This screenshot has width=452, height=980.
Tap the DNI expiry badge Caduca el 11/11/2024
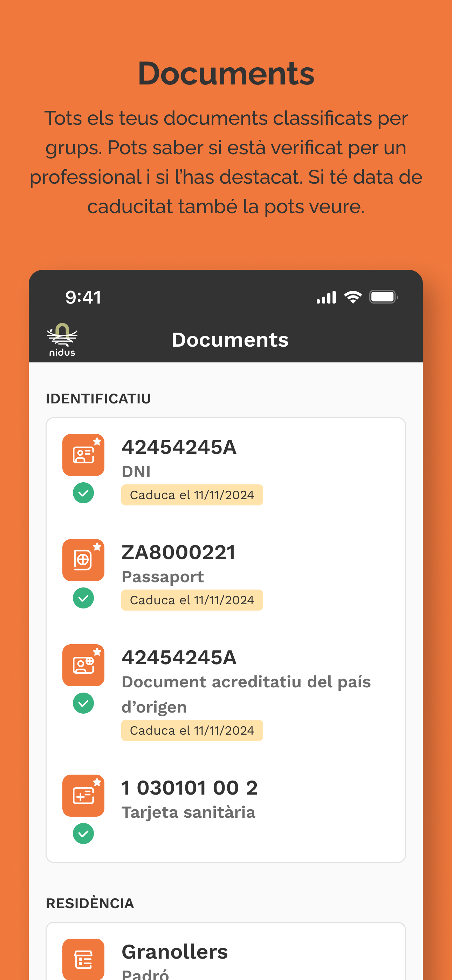pyautogui.click(x=192, y=495)
